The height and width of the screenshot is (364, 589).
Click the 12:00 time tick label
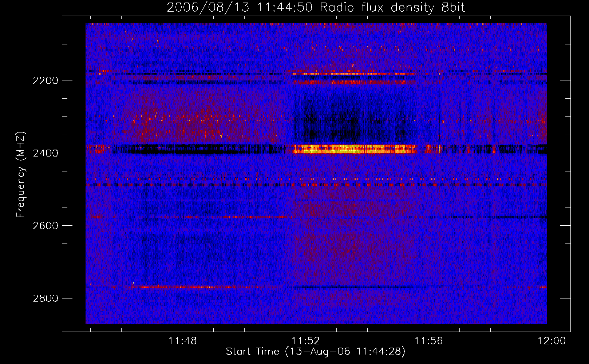pyautogui.click(x=552, y=341)
